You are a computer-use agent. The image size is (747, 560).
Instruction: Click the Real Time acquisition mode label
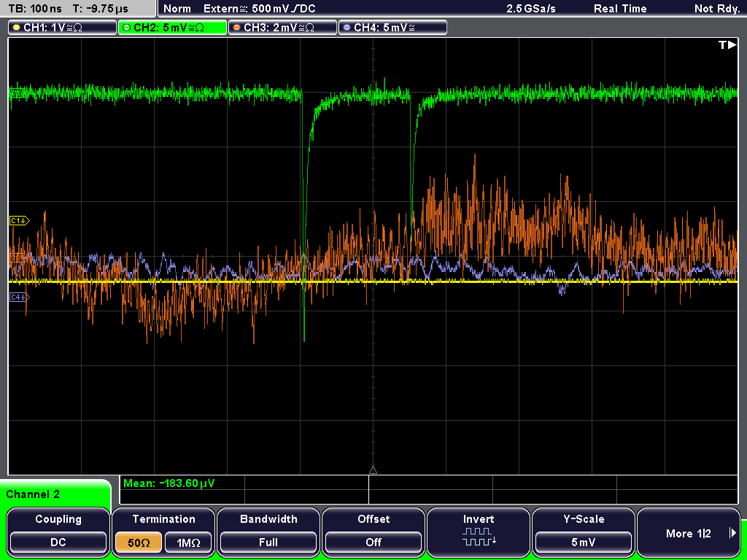pyautogui.click(x=620, y=9)
